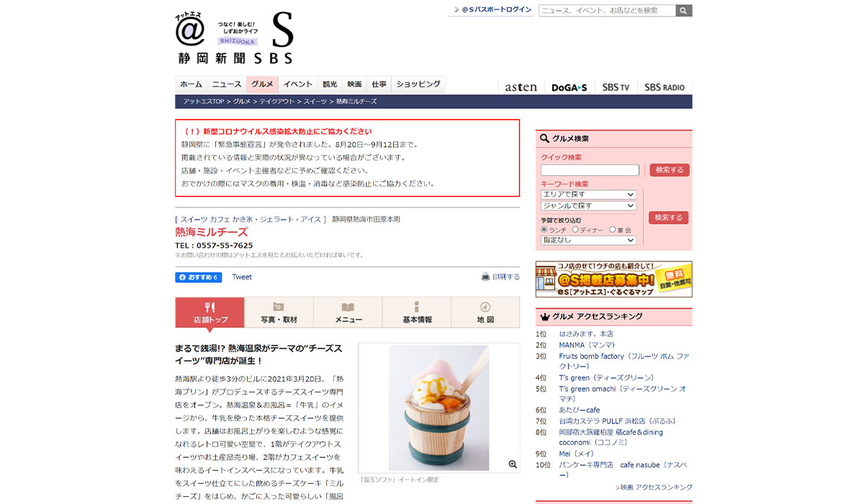Click the top site search input field

[x=607, y=11]
